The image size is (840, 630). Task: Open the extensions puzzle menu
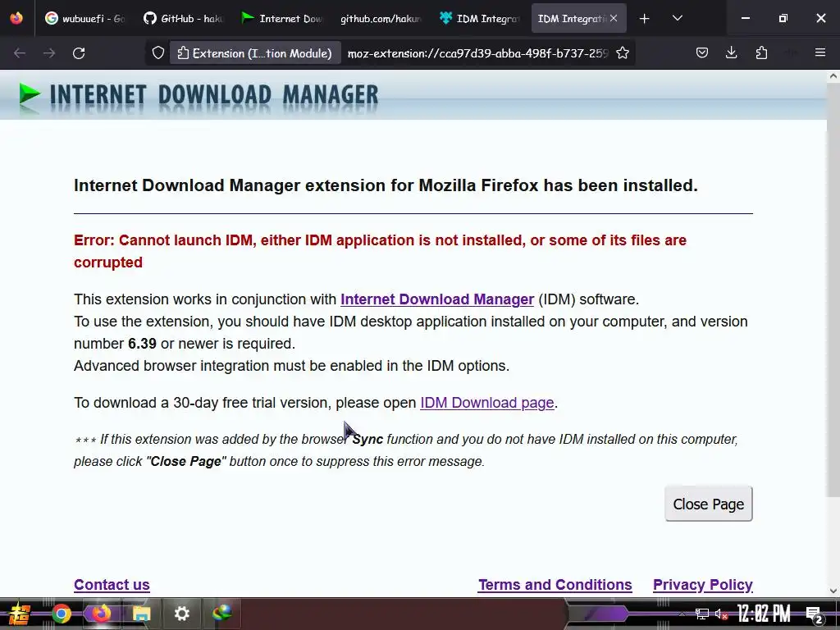click(761, 53)
